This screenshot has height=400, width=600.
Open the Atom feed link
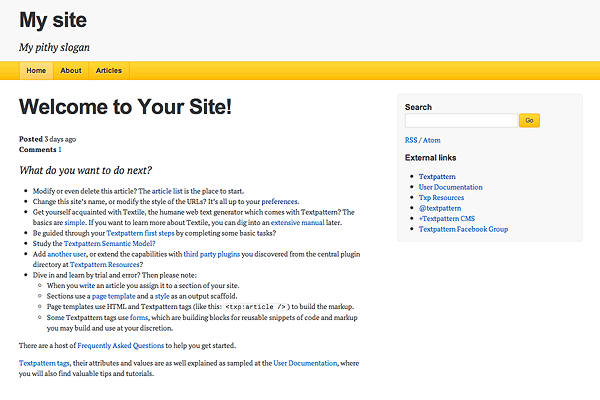432,140
